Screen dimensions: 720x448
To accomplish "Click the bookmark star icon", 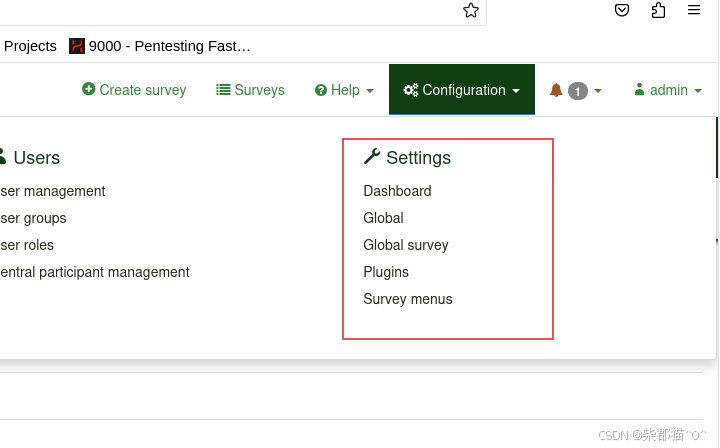I will (471, 10).
